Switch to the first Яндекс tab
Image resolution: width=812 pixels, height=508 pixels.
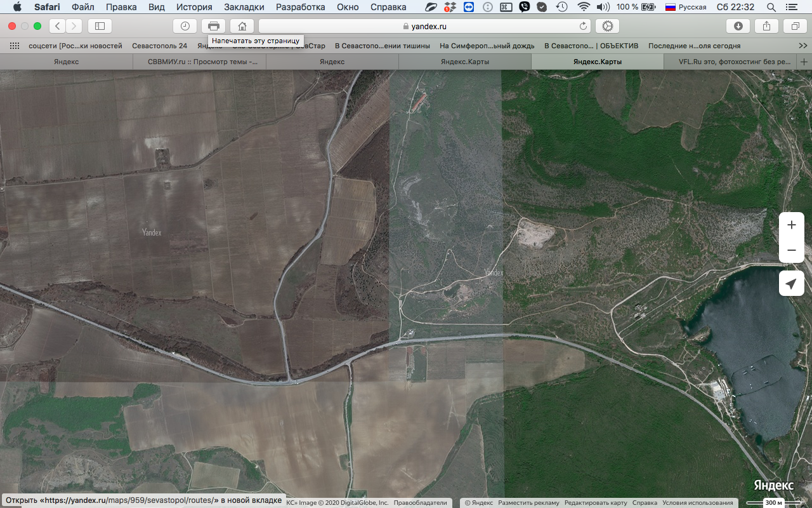coord(66,62)
